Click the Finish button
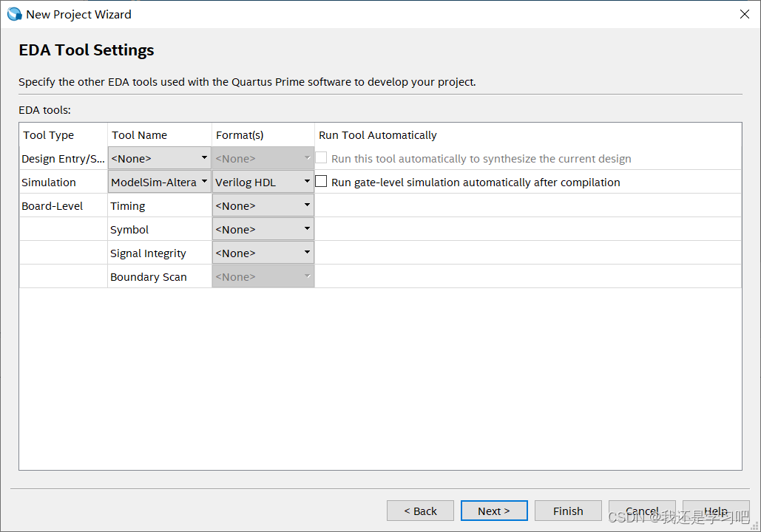Viewport: 761px width, 532px height. (x=568, y=511)
